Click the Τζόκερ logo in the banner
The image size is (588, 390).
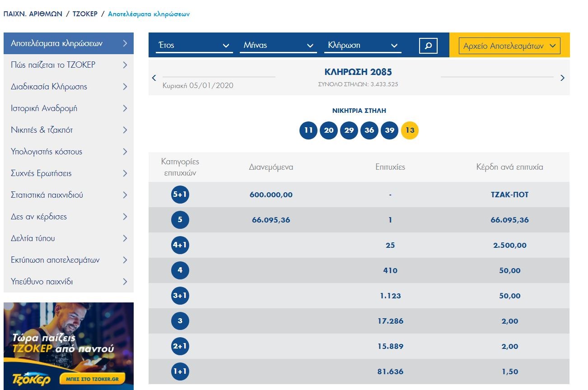click(x=31, y=379)
